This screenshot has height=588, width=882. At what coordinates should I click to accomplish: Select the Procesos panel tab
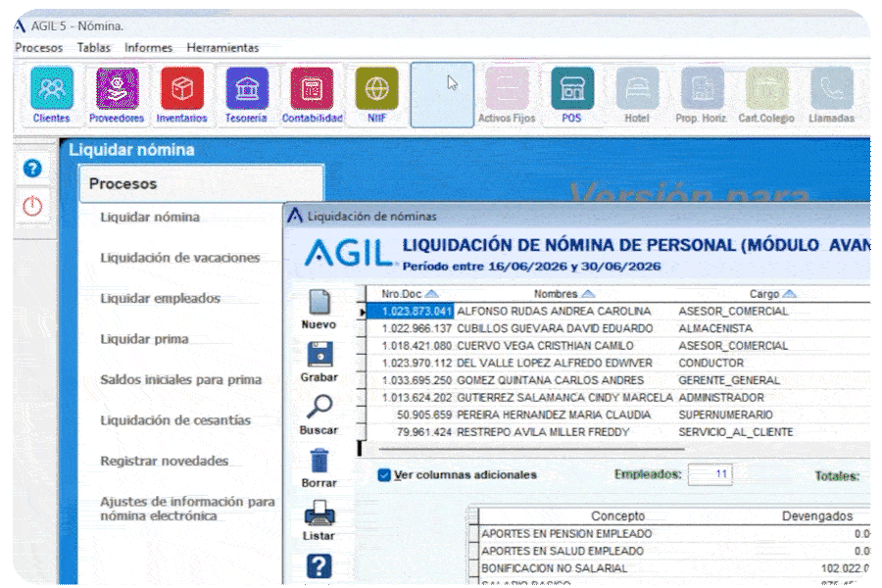click(201, 183)
